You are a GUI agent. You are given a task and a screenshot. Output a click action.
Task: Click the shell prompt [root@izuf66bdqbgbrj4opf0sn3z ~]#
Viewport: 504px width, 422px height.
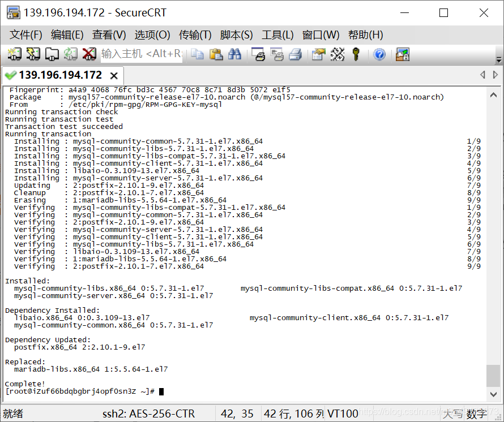pos(80,391)
